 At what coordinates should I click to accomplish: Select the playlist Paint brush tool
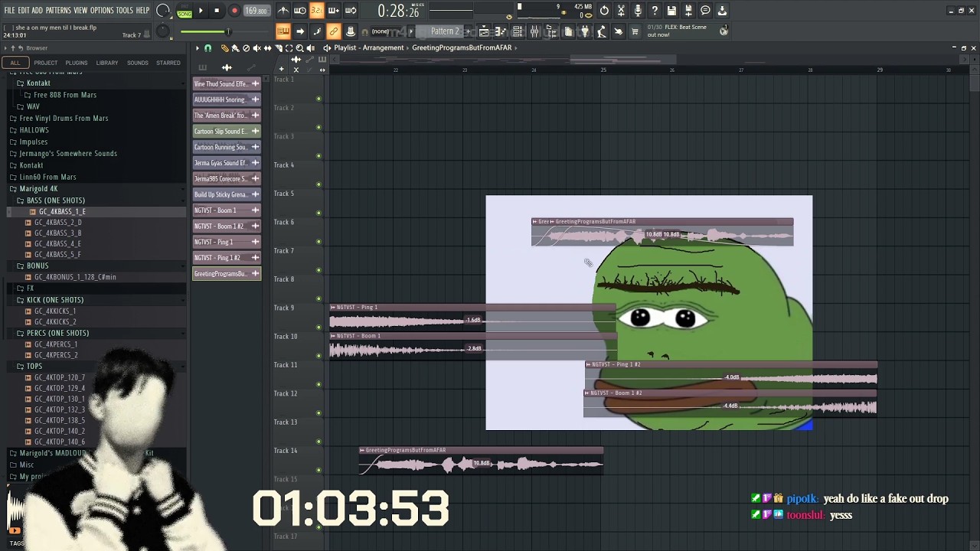(x=235, y=47)
